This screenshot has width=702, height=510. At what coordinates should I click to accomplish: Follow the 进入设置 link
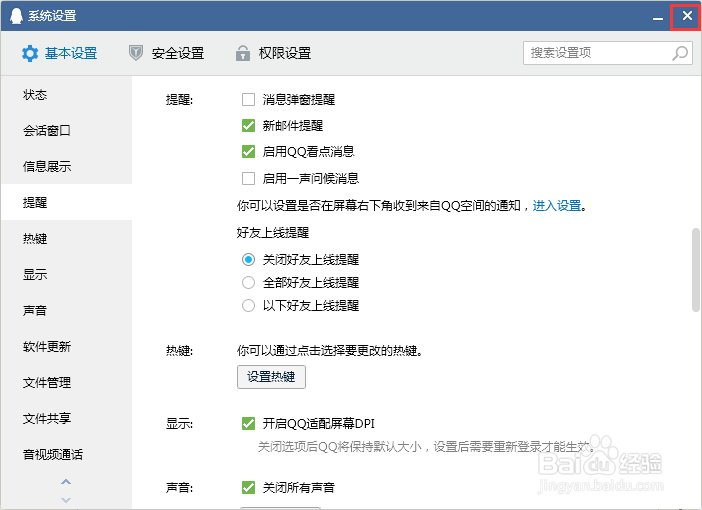[557, 206]
